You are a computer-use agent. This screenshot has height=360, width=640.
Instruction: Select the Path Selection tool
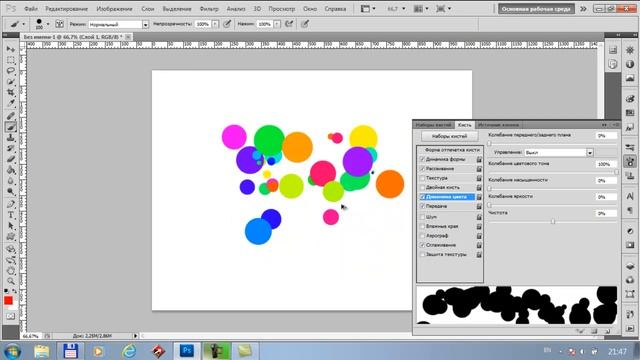pos(11,226)
